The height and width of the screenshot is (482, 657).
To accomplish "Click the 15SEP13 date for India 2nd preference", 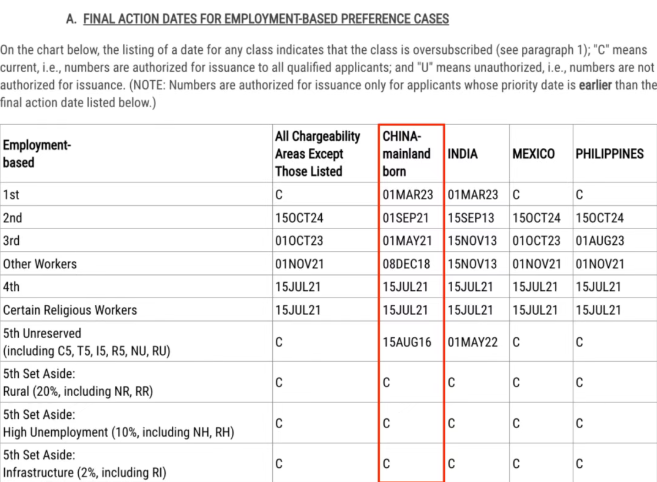I will click(x=472, y=217).
